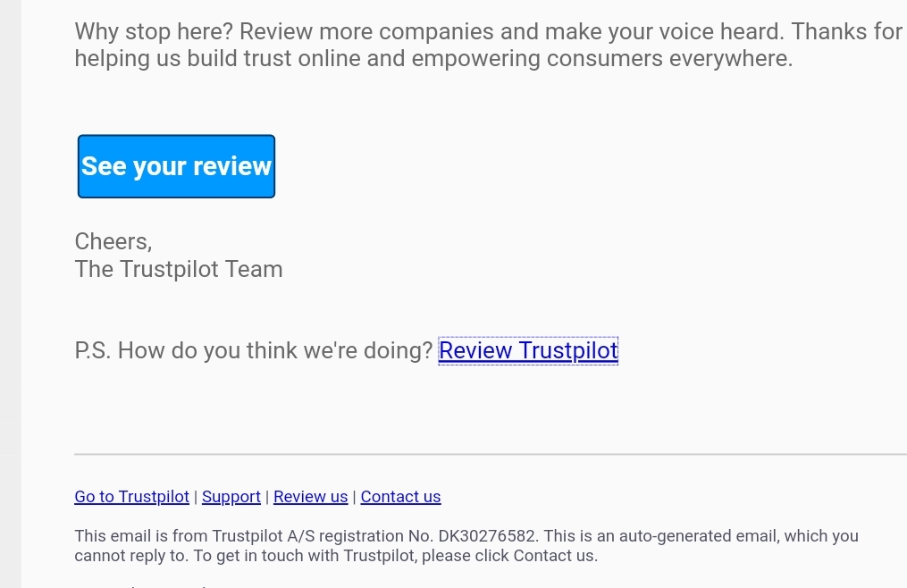The height and width of the screenshot is (588, 907).
Task: Open the Review Trustpilot link
Action: point(528,350)
